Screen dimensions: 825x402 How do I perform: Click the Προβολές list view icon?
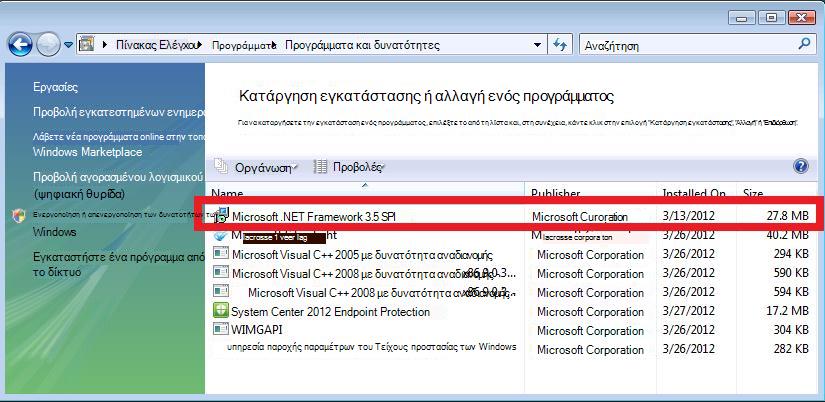tap(320, 167)
